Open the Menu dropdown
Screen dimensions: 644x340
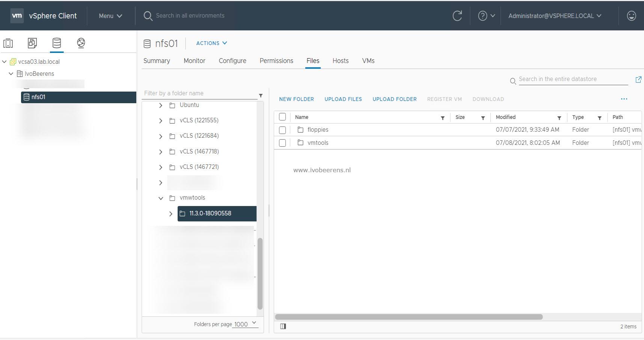click(110, 16)
